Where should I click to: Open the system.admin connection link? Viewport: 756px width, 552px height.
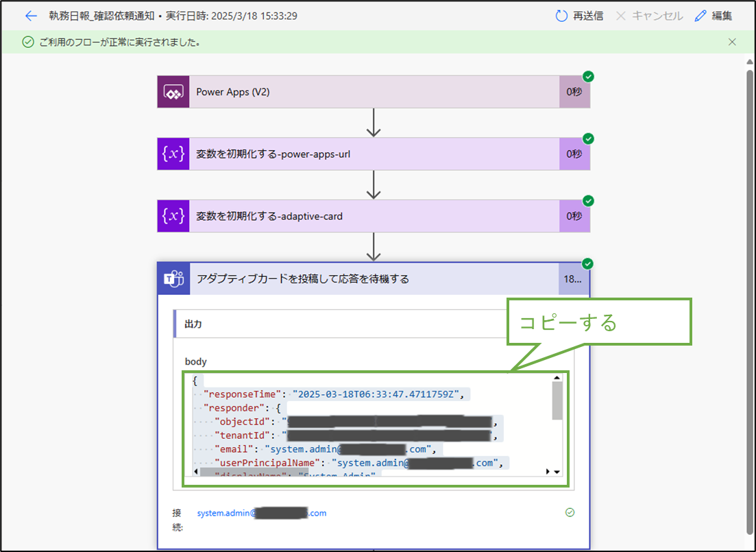pos(262,513)
